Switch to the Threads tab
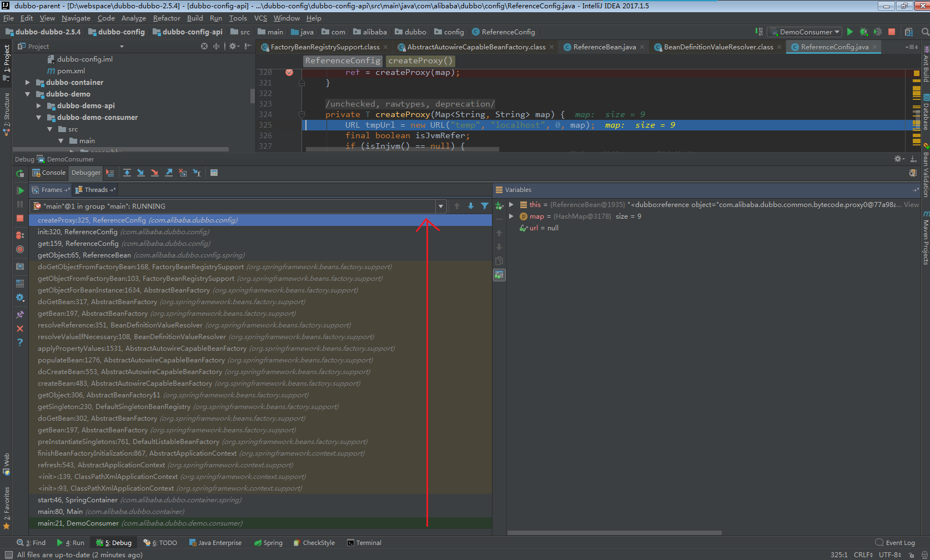 (x=96, y=190)
